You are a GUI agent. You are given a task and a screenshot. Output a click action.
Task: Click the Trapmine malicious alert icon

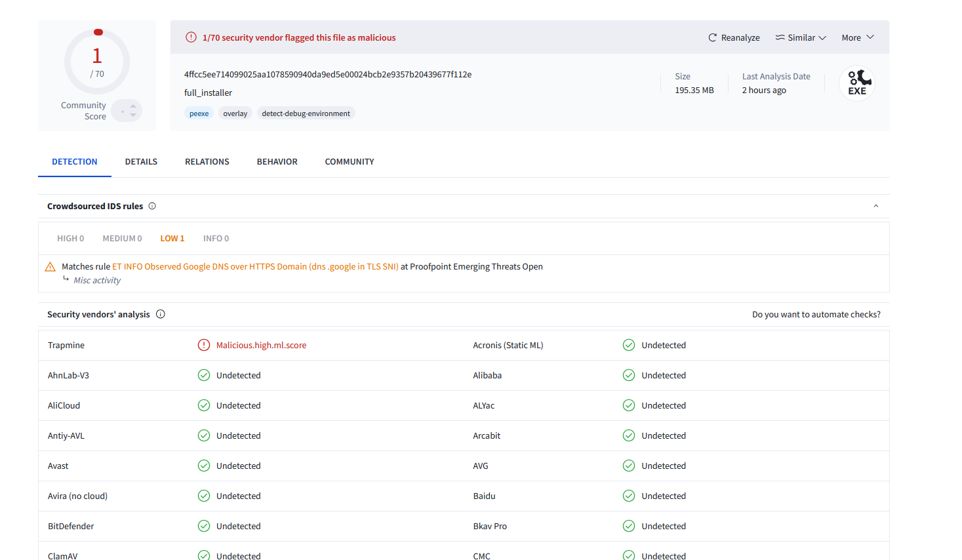(x=204, y=346)
